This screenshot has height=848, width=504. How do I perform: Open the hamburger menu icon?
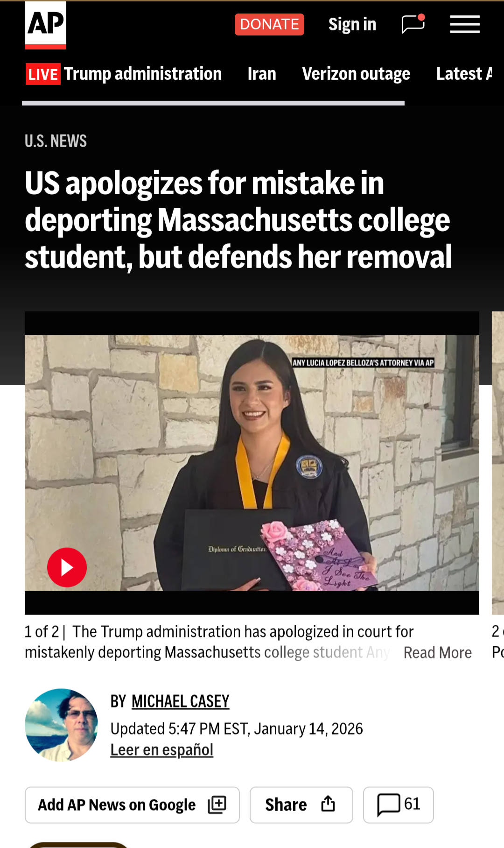click(465, 24)
